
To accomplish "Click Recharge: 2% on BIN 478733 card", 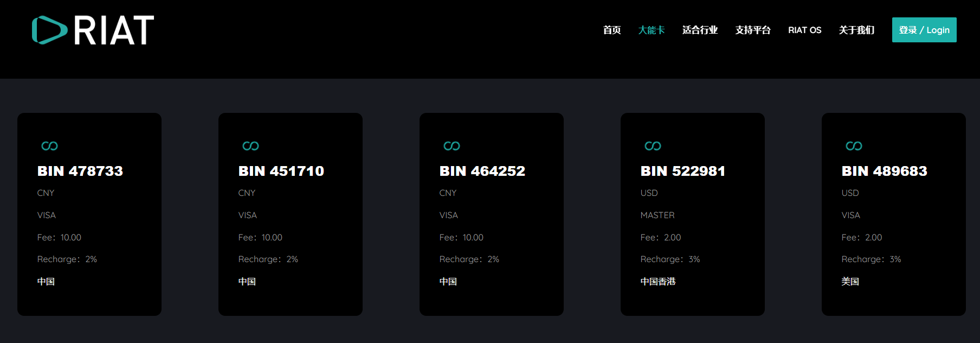I will tap(67, 259).
